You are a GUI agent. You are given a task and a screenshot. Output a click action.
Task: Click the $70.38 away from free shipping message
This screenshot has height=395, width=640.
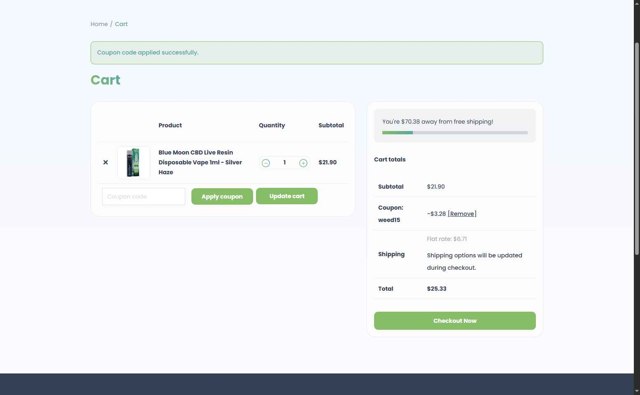438,122
